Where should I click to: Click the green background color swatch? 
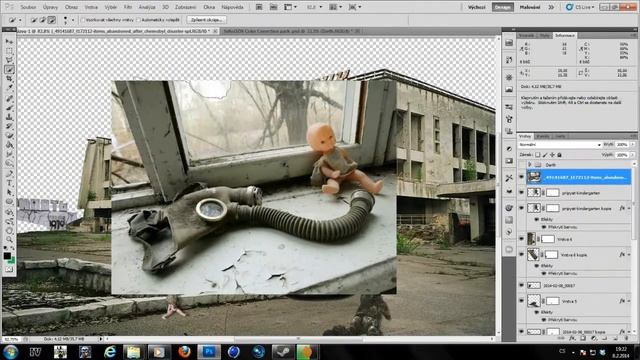tap(11, 260)
